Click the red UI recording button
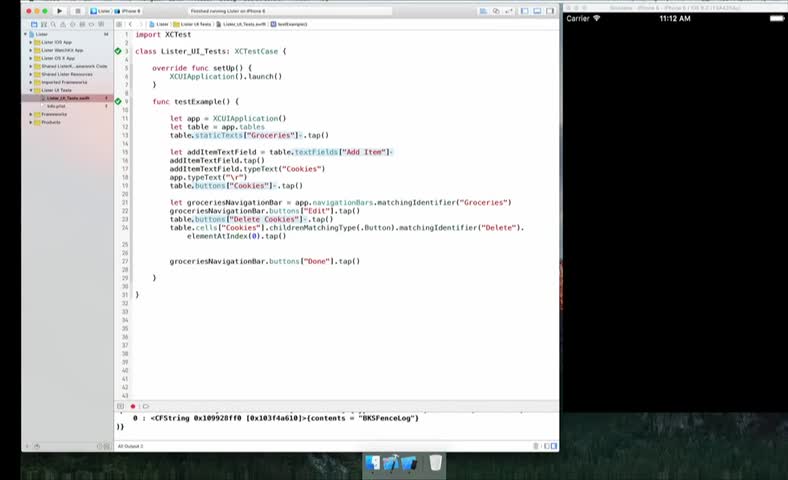The width and height of the screenshot is (788, 480). point(133,406)
